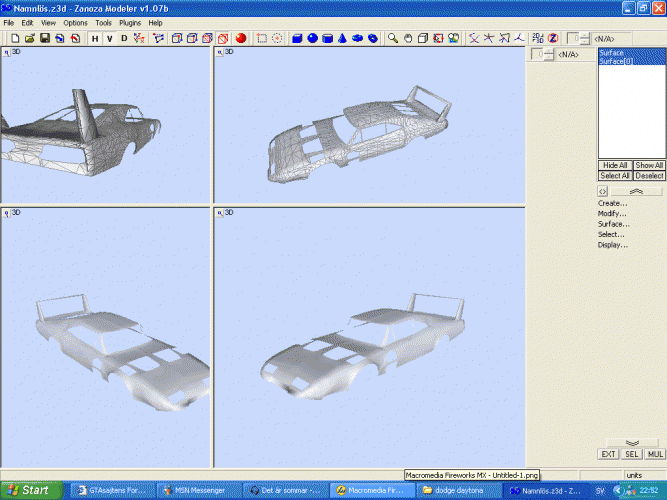The width and height of the screenshot is (667, 500).
Task: Select the Zoom magnifier tool
Action: 394,38
